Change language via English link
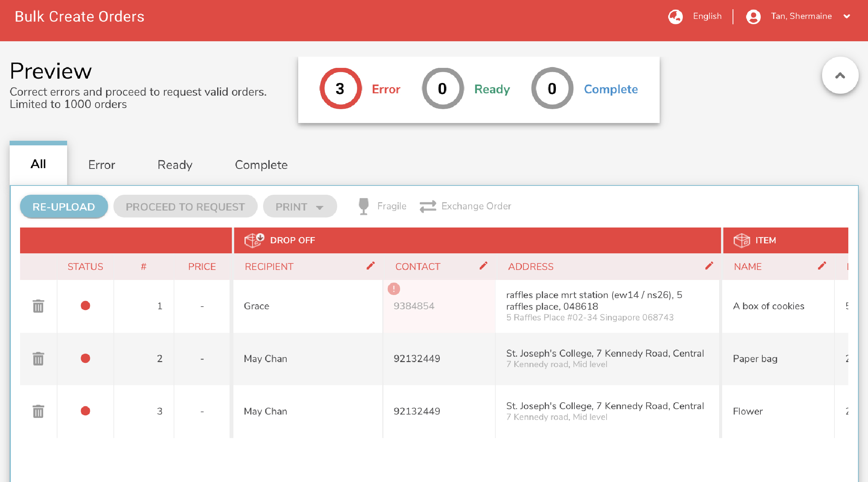The width and height of the screenshot is (868, 482). (707, 16)
